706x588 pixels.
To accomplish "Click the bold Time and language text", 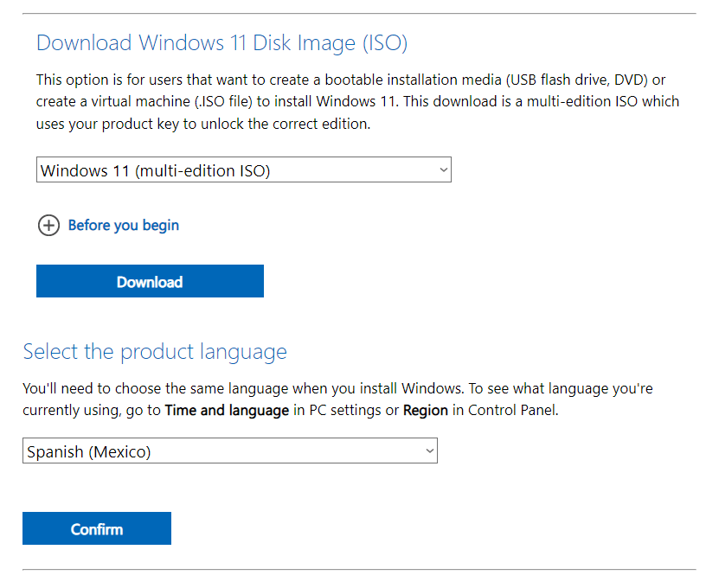I will 227,410.
